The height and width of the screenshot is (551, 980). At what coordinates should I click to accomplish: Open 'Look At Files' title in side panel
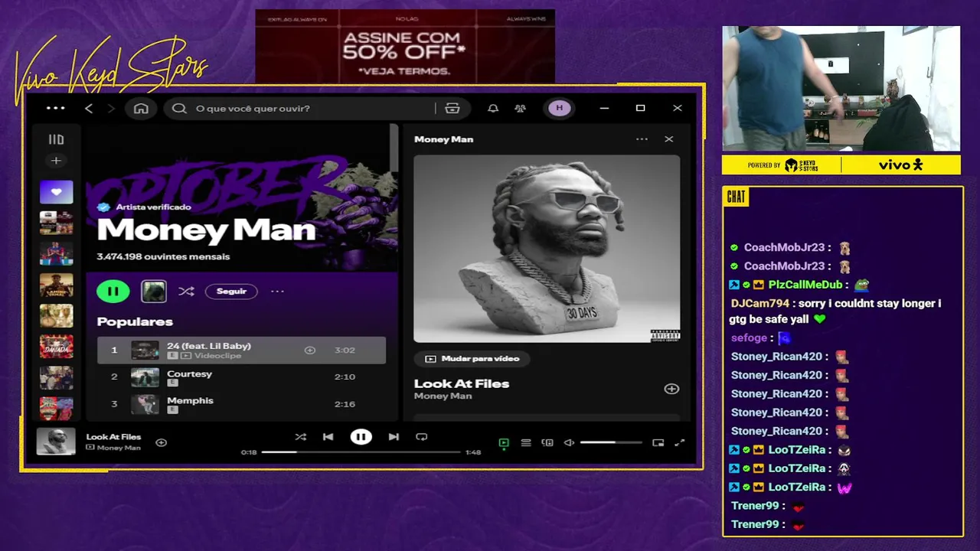coord(462,383)
